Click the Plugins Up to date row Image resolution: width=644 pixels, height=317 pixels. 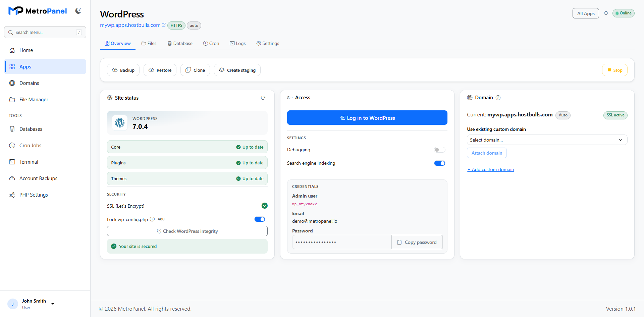pos(187,163)
